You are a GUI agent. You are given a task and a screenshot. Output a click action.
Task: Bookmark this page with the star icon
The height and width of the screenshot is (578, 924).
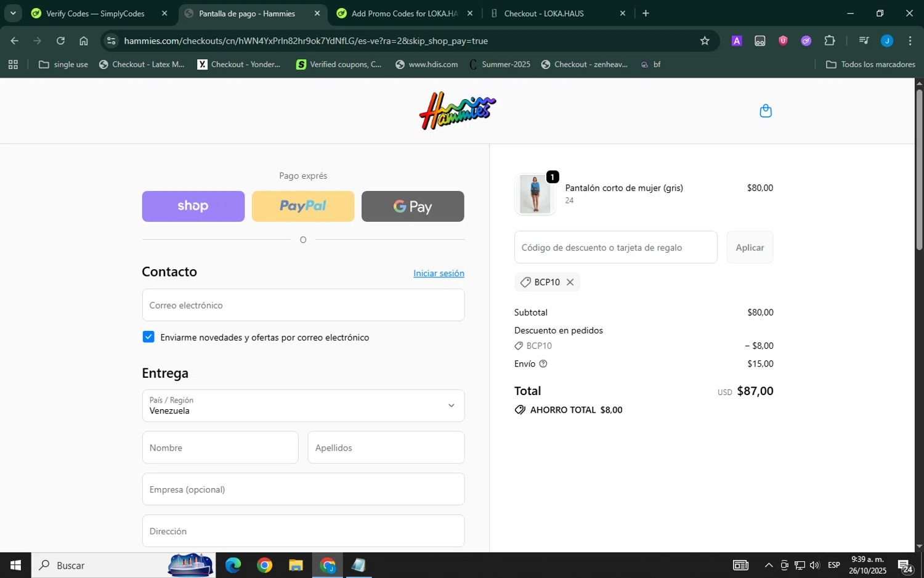[x=705, y=41]
